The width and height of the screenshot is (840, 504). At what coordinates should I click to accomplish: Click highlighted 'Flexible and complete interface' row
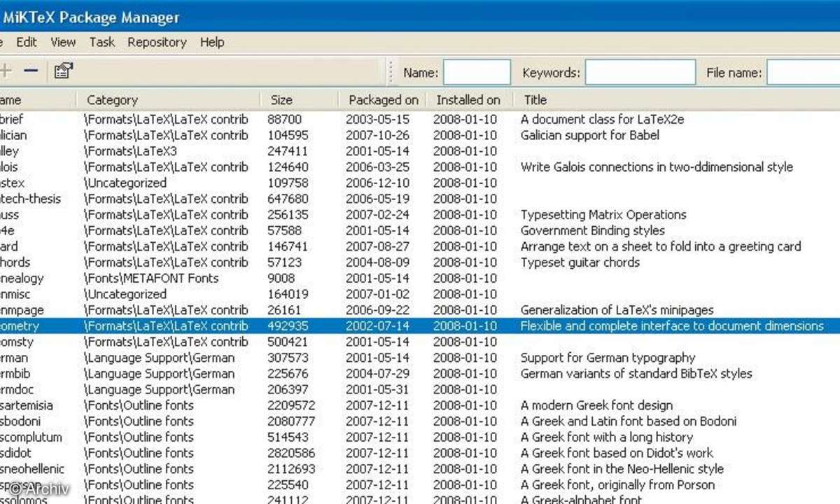tap(420, 326)
